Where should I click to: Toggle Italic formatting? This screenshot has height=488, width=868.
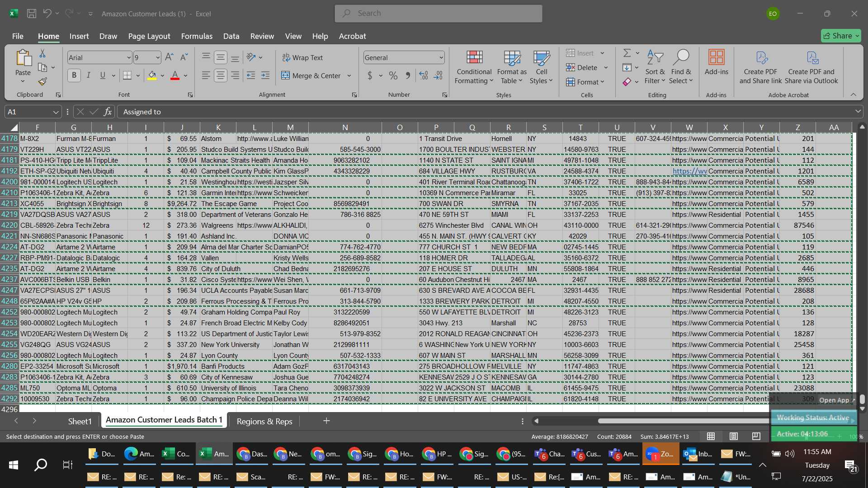point(89,75)
